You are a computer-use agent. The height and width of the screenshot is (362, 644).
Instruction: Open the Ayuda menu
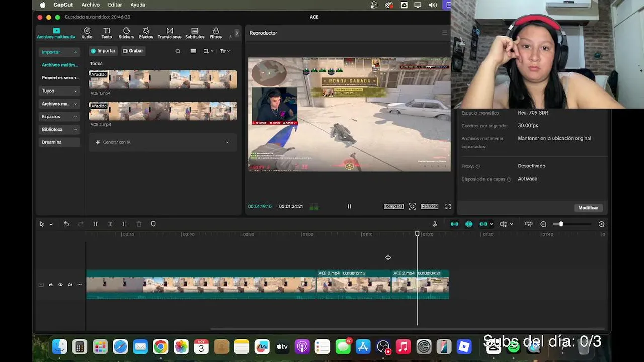coord(138,5)
